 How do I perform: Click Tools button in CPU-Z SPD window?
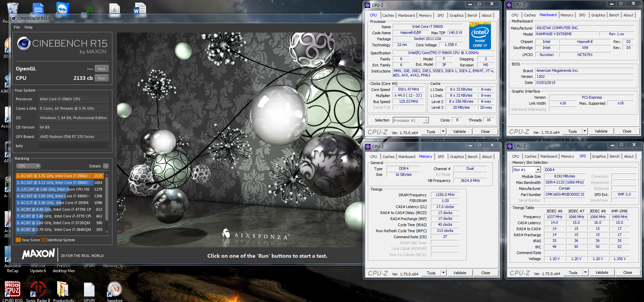coord(573,272)
